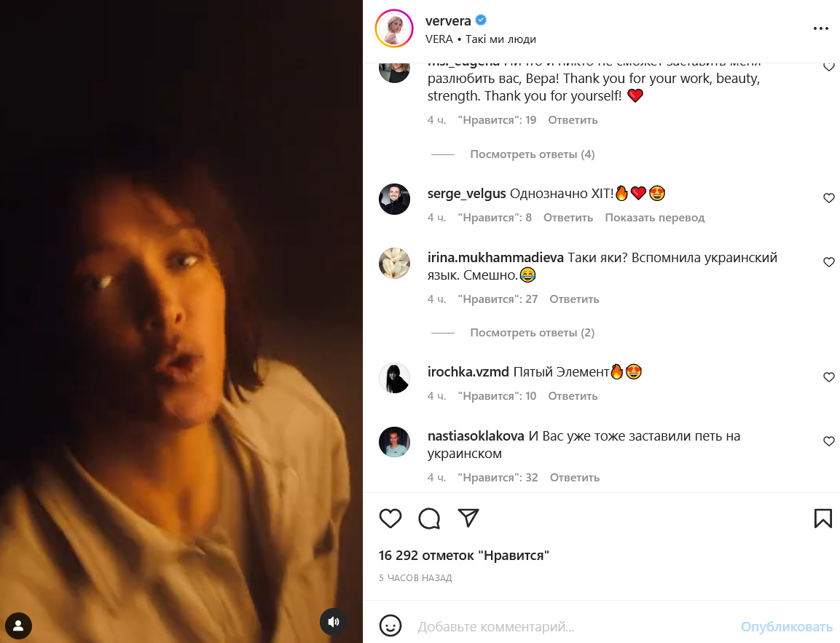Click Показать перевод on serge_velgus comment
840x643 pixels.
point(655,217)
